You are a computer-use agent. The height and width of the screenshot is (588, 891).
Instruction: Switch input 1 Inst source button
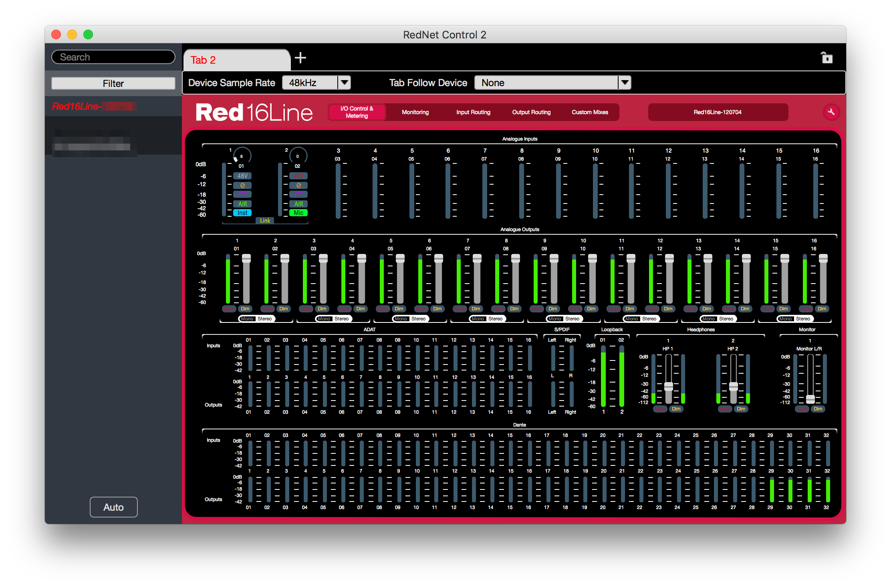pos(242,213)
